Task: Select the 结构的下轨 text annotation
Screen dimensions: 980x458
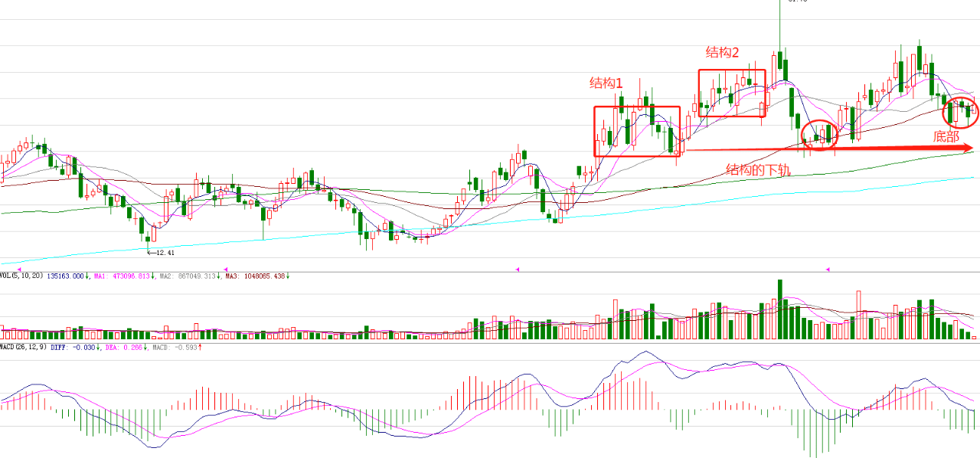Action: tap(758, 169)
